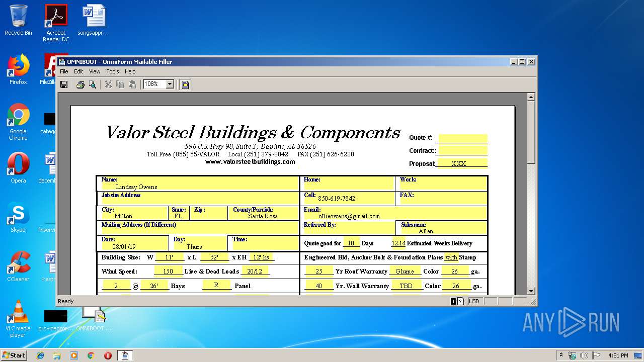Image resolution: width=644 pixels, height=362 pixels.
Task: Open the Firefox desktop shortcut
Action: coord(18,69)
